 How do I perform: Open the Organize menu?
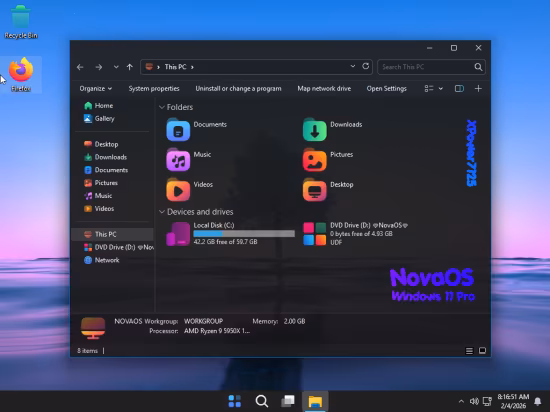click(95, 89)
